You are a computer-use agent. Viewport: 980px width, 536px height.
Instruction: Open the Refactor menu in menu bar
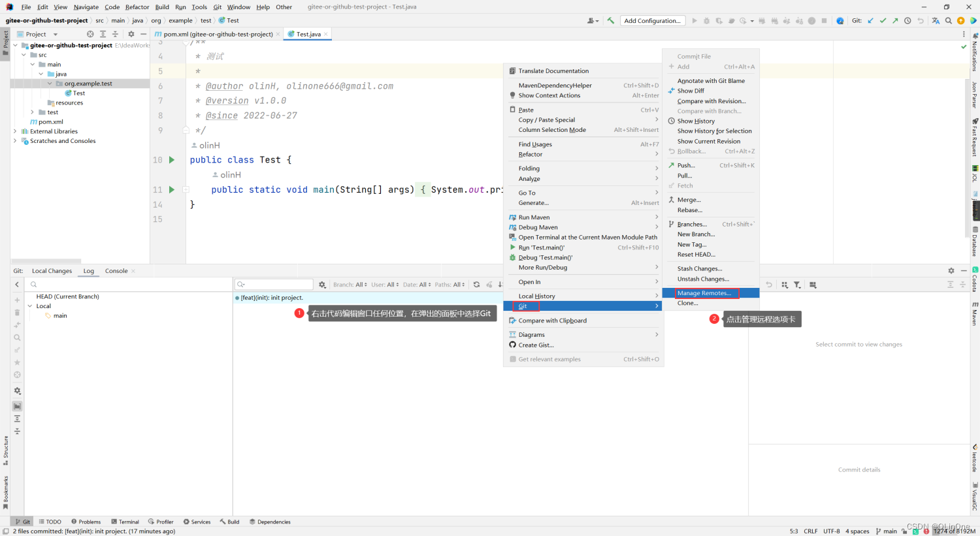click(x=137, y=7)
